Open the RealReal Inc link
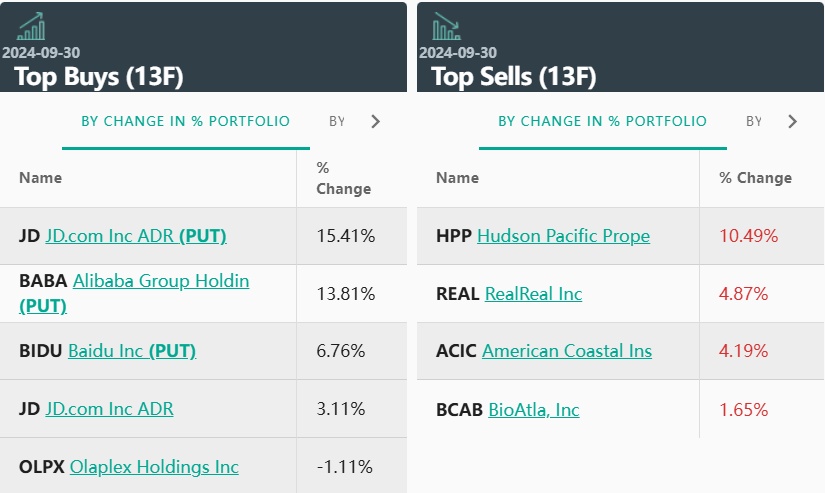Viewport: 825px width, 493px height. click(533, 294)
